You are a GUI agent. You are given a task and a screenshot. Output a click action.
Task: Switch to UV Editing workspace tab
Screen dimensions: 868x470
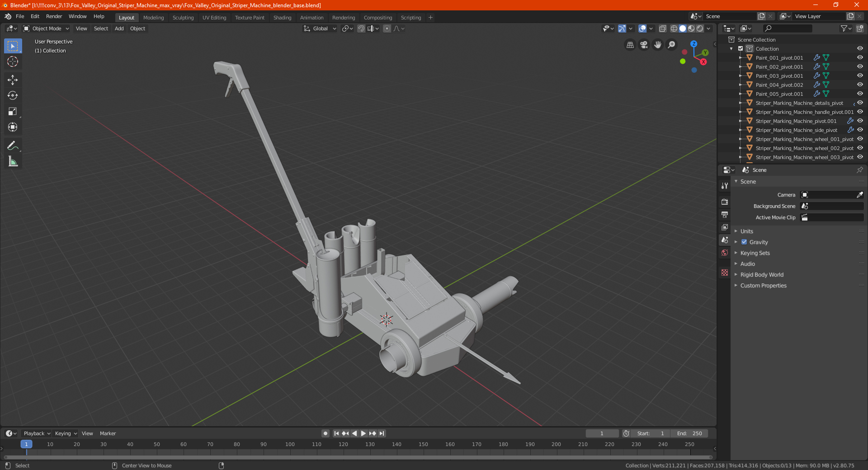pos(214,18)
